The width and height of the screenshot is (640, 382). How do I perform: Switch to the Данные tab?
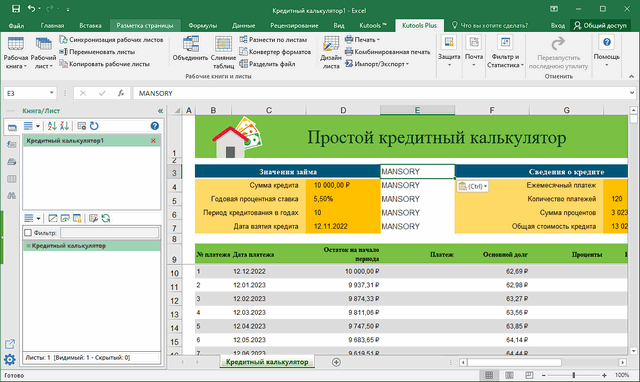(x=243, y=25)
